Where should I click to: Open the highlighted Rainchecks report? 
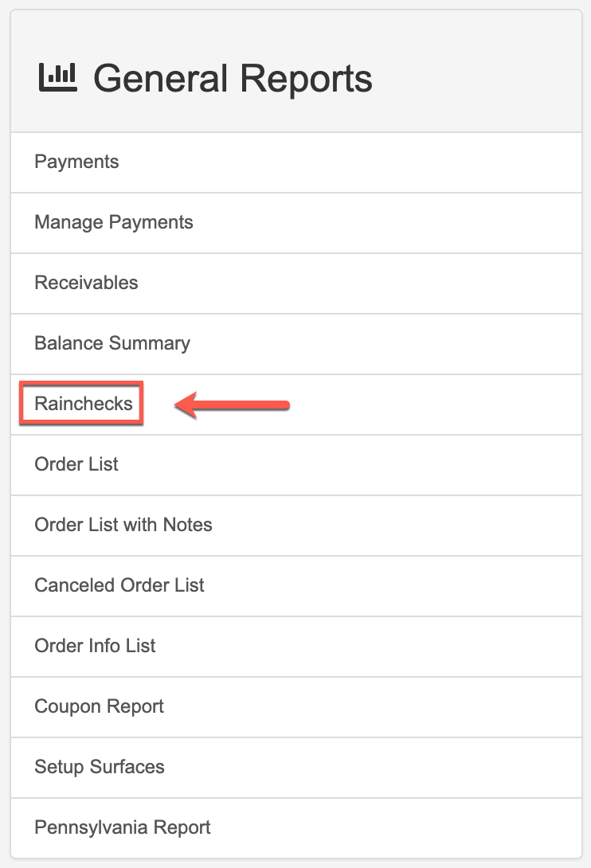(83, 404)
